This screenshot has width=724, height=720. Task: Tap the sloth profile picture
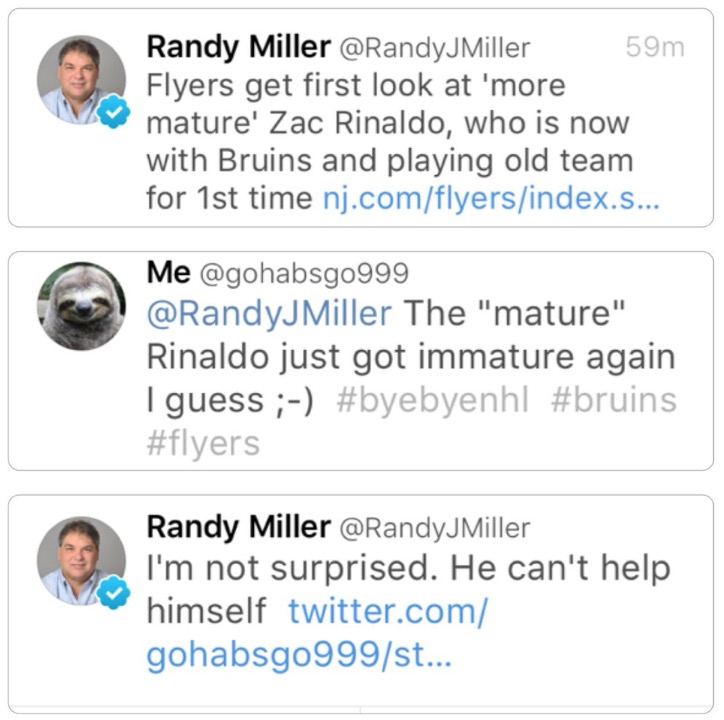[81, 305]
